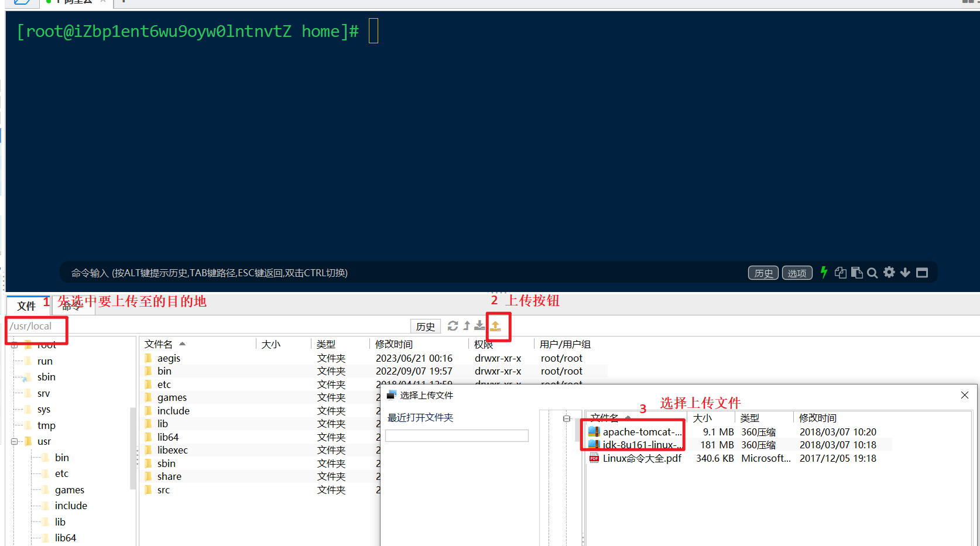Select lib folder in file list
This screenshot has width=980, height=546.
162,424
